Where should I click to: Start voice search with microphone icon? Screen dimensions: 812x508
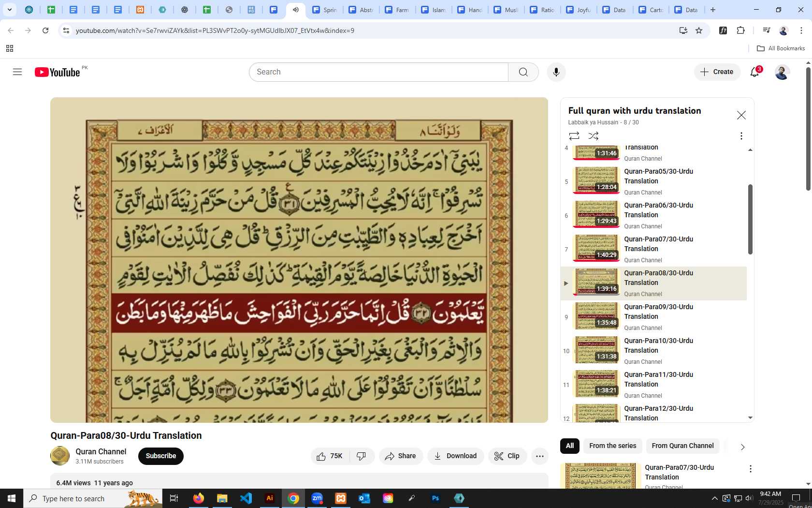pos(556,72)
